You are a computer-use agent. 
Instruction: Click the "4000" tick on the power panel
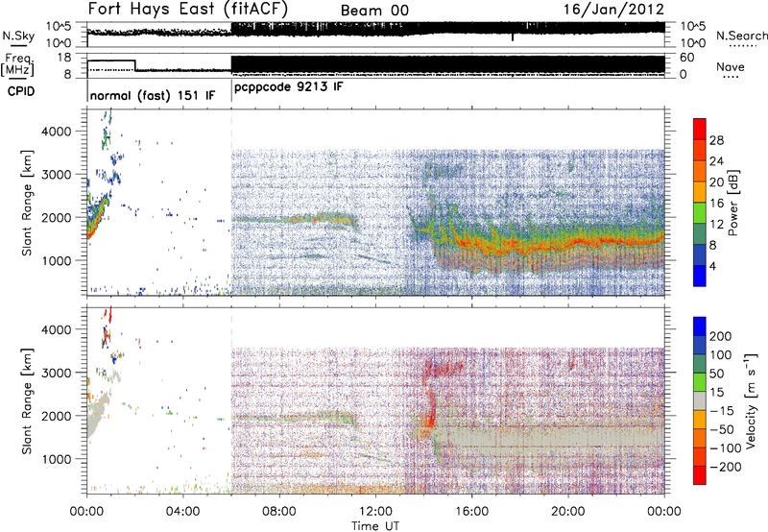56,132
